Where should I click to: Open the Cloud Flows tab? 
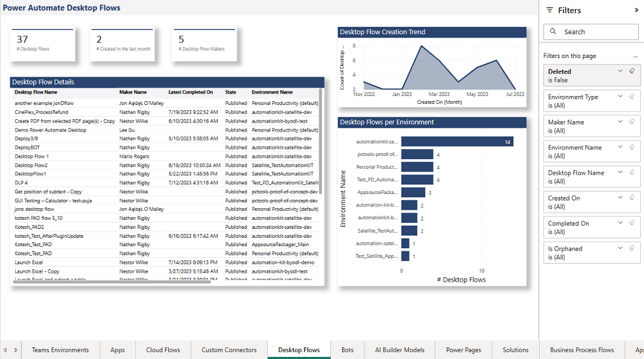click(x=163, y=350)
